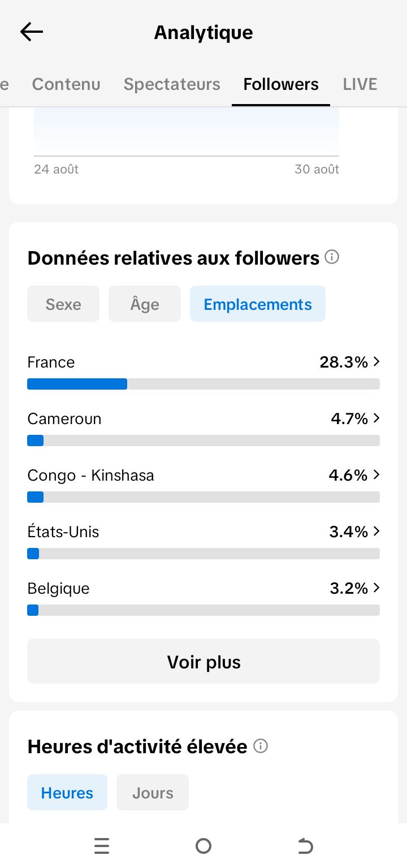Image resolution: width=407 pixels, height=868 pixels.
Task: Expand Congo - Kinshasa details chevron
Action: click(376, 475)
